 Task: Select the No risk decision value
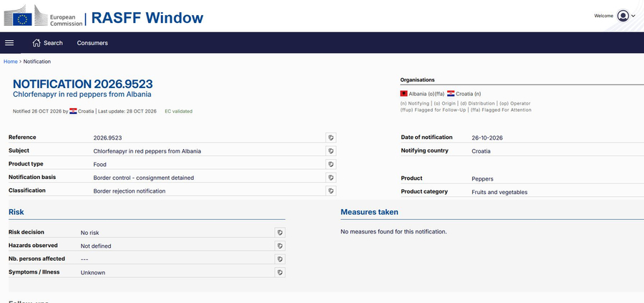tap(89, 233)
